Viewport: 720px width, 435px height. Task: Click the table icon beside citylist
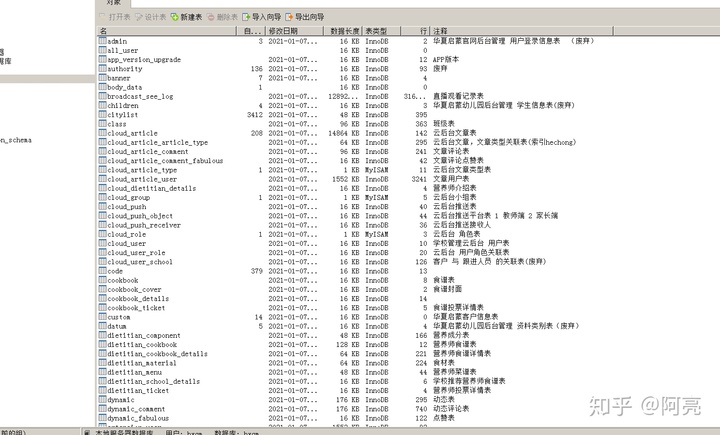click(102, 114)
